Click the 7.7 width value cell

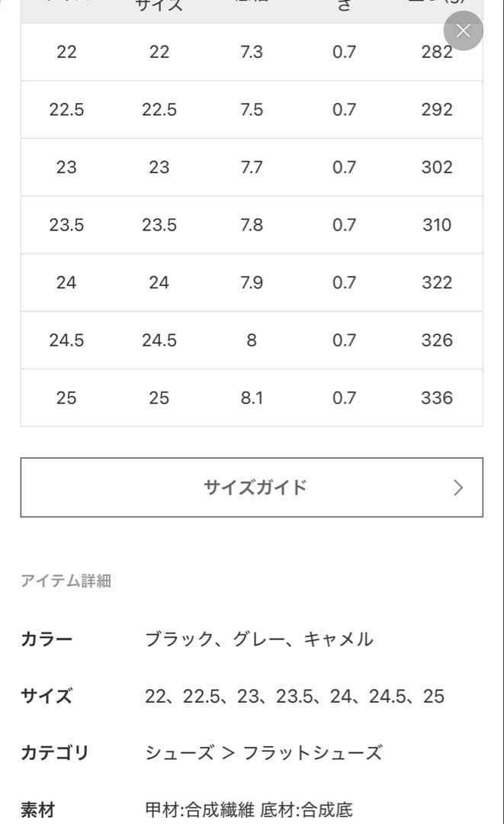click(252, 168)
